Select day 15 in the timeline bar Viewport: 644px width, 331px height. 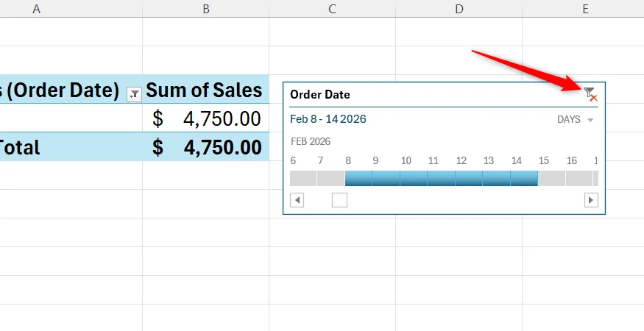(551, 178)
